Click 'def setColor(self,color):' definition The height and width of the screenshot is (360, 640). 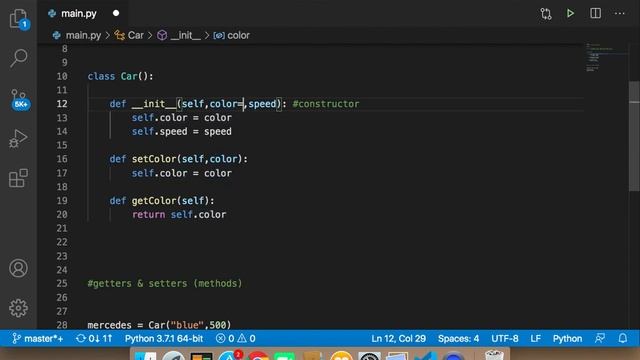[178, 159]
